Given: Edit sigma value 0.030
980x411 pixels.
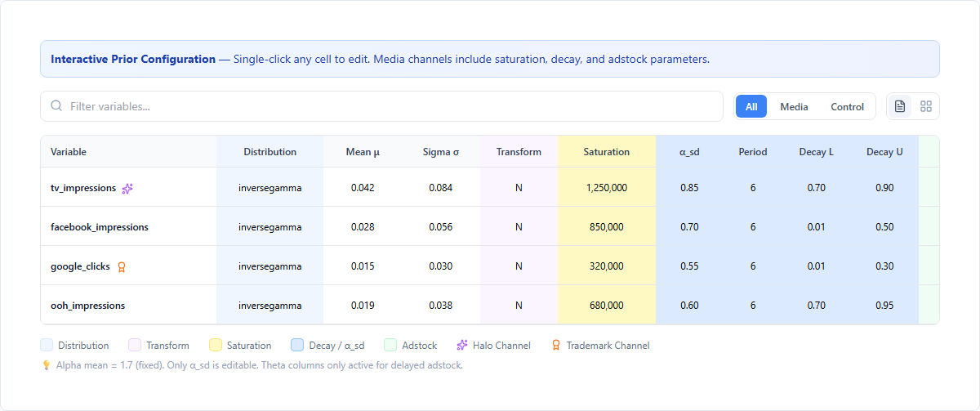Looking at the screenshot, I should point(441,266).
